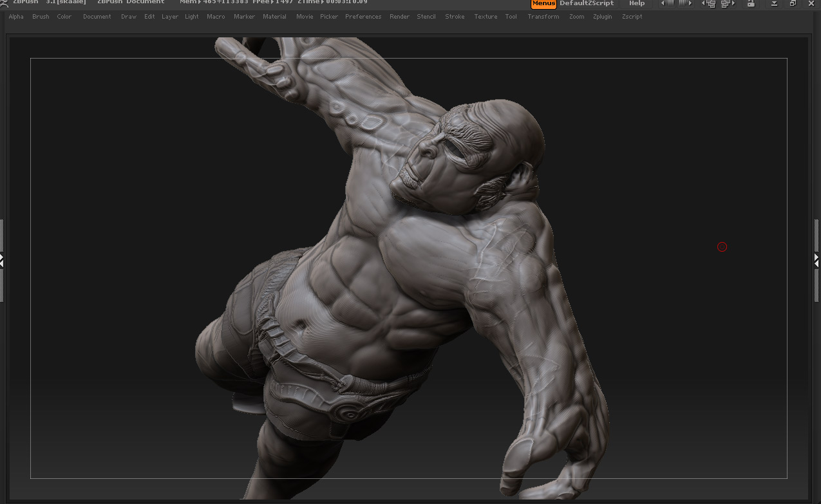The width and height of the screenshot is (821, 504).
Task: Click the right-arrow interface transparency icon
Action: (685, 3)
